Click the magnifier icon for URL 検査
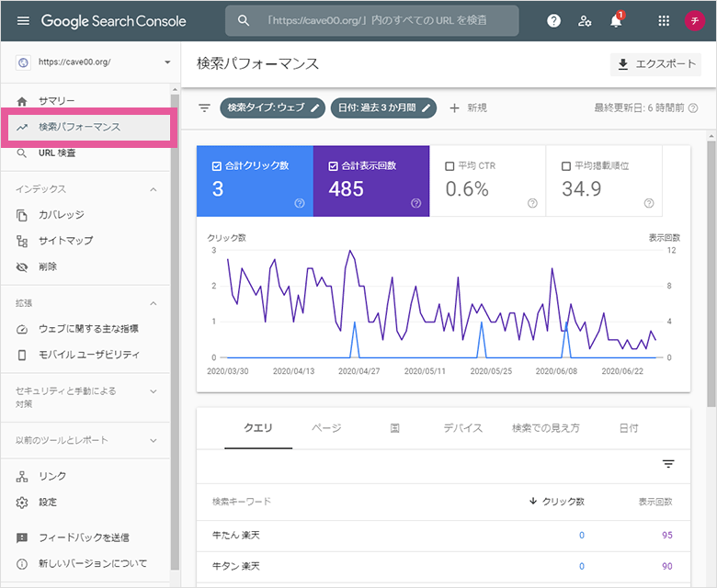The width and height of the screenshot is (717, 588). (x=21, y=153)
